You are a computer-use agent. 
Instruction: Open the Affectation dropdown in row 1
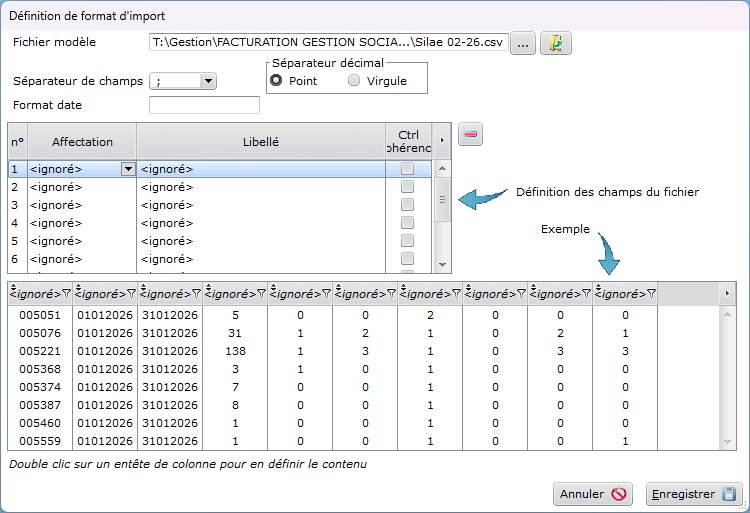pyautogui.click(x=128, y=169)
